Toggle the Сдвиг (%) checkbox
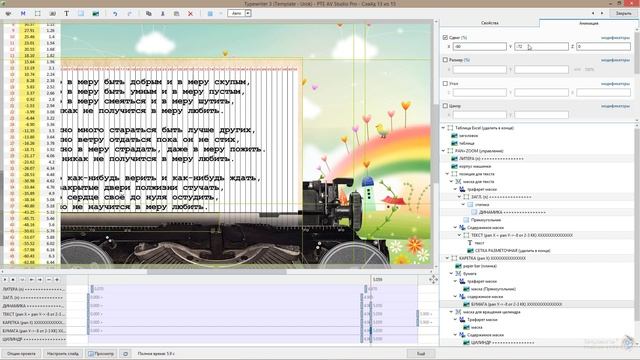This screenshot has height=360, width=640. click(x=445, y=38)
